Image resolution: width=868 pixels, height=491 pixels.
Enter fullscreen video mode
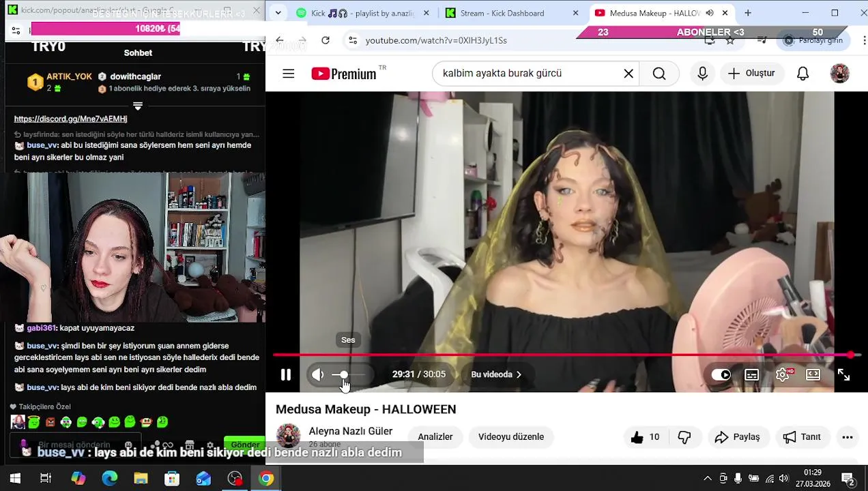coord(843,374)
